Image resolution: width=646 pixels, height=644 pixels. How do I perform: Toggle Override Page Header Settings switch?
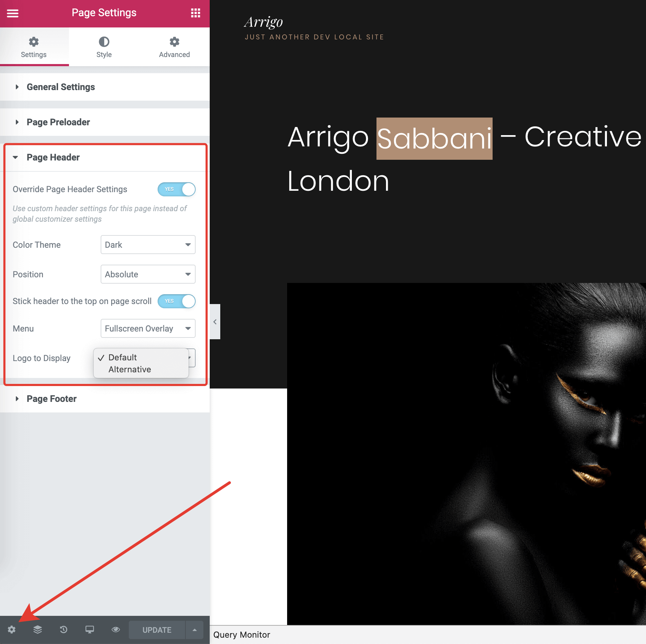tap(176, 189)
